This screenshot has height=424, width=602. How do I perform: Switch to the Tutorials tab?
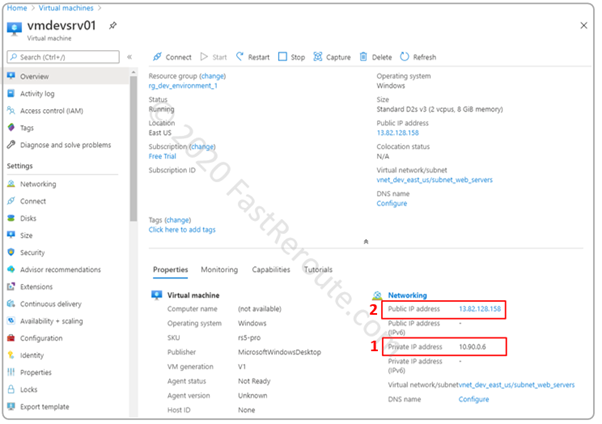tap(318, 270)
